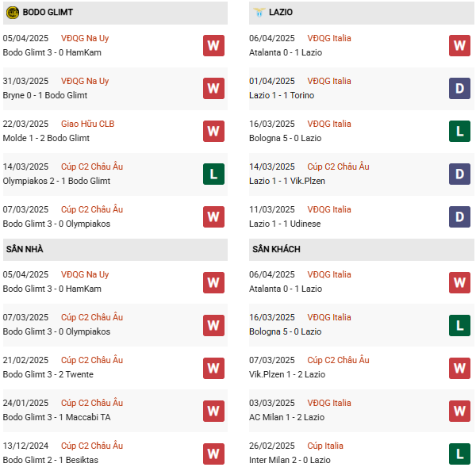
Task: Open Giao Hữu CLB competition link
Action: [x=87, y=124]
